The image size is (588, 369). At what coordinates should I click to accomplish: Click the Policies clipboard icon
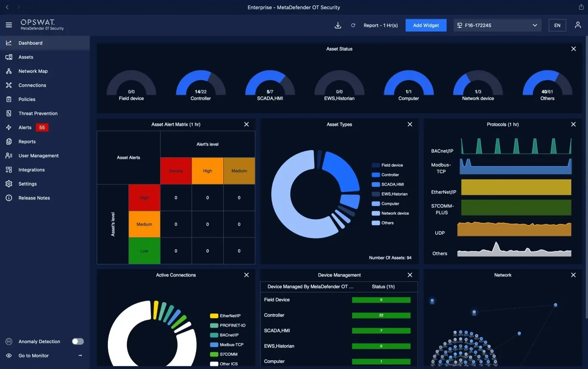[9, 99]
